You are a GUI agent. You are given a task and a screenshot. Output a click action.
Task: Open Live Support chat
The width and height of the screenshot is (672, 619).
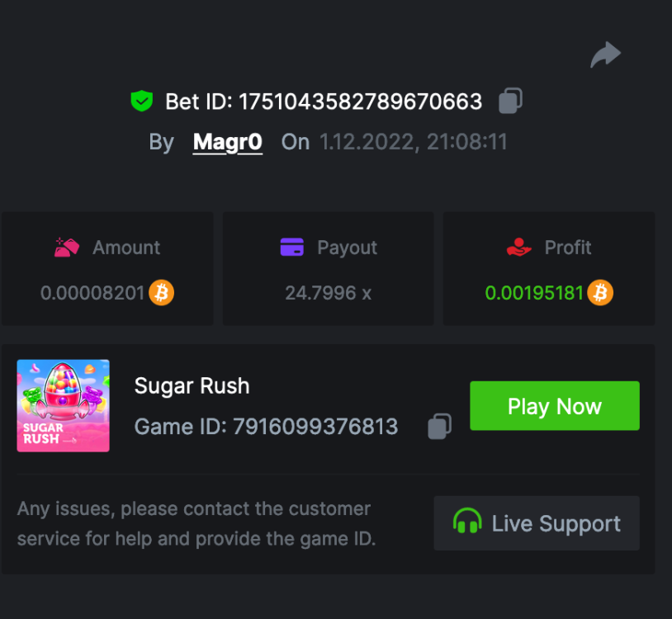(537, 523)
